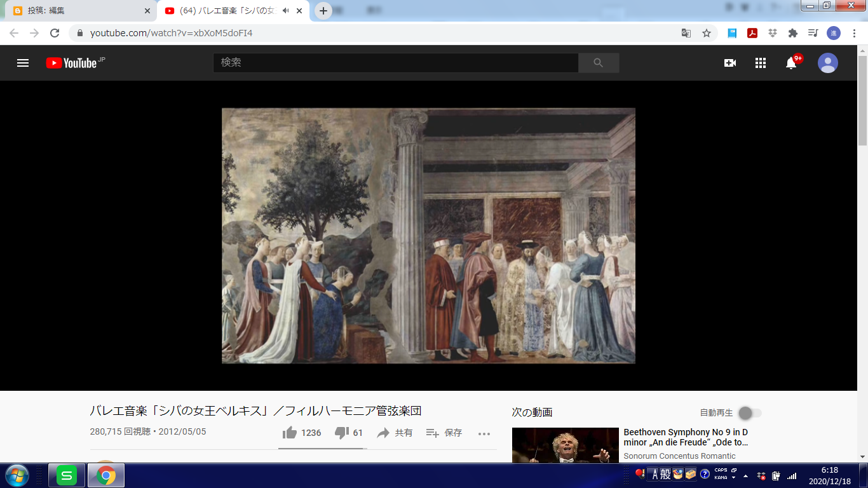The width and height of the screenshot is (868, 488).
Task: Toggle the 自動再生 autoplay switch
Action: (749, 413)
